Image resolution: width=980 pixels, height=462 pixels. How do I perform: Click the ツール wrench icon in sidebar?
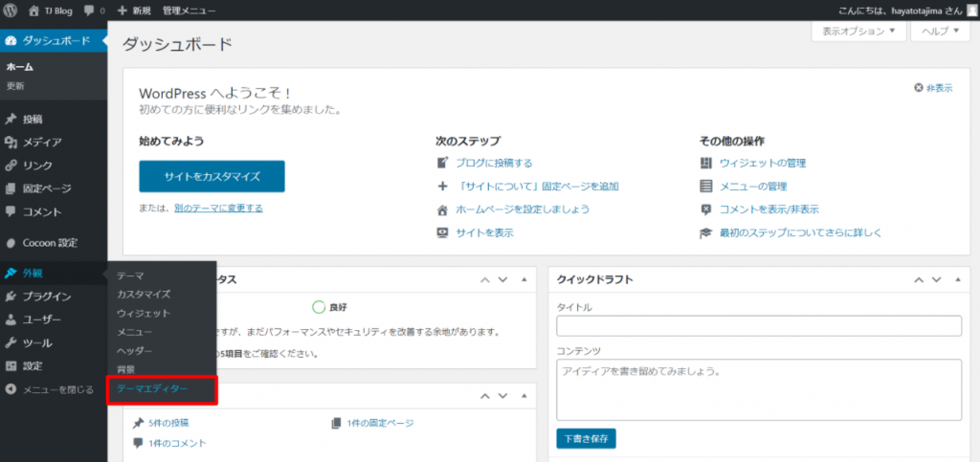11,342
